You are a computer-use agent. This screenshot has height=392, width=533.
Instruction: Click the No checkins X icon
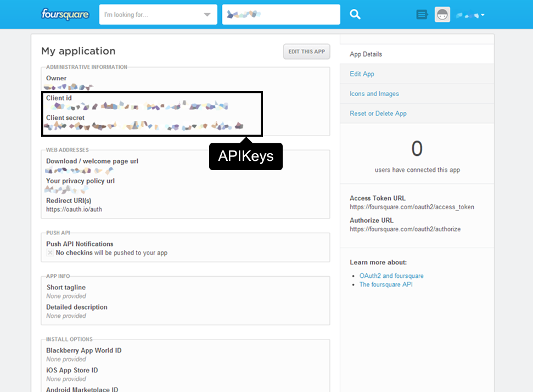(x=50, y=253)
